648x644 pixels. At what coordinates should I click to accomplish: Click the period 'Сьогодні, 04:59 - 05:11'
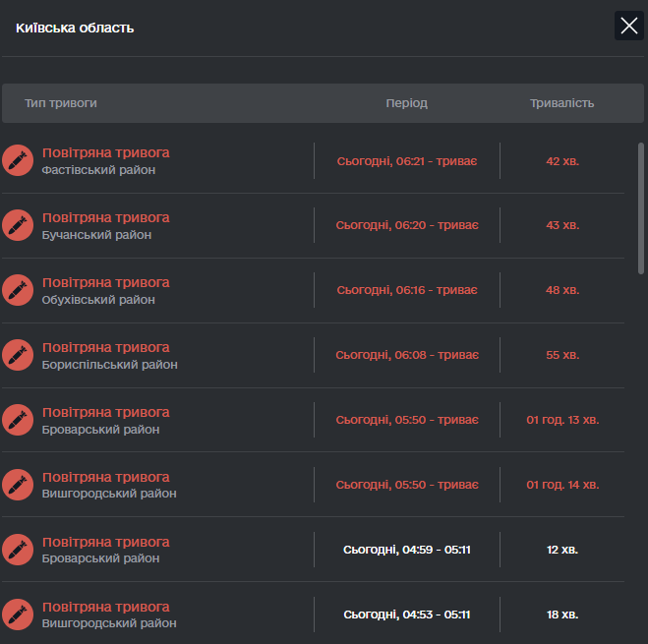[407, 550]
